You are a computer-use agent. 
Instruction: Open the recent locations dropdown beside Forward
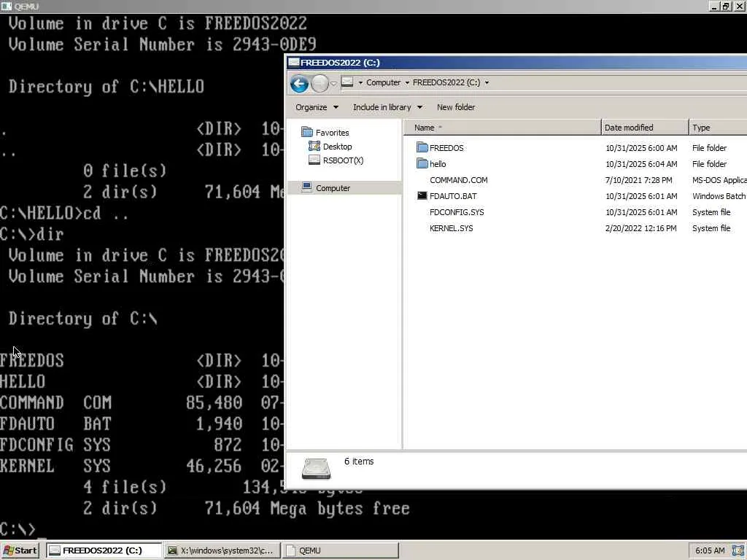pos(333,84)
